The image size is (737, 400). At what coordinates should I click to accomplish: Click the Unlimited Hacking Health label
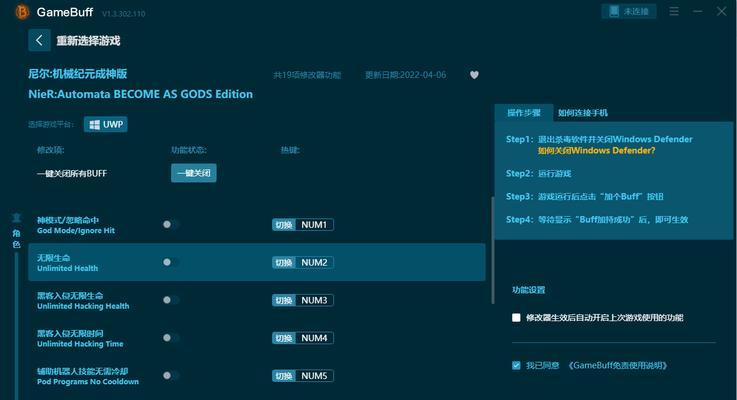click(83, 306)
